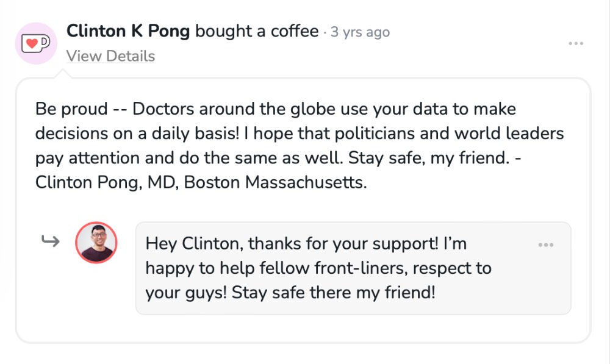The width and height of the screenshot is (610, 364).
Task: Click the replier's profile avatar
Action: [96, 243]
